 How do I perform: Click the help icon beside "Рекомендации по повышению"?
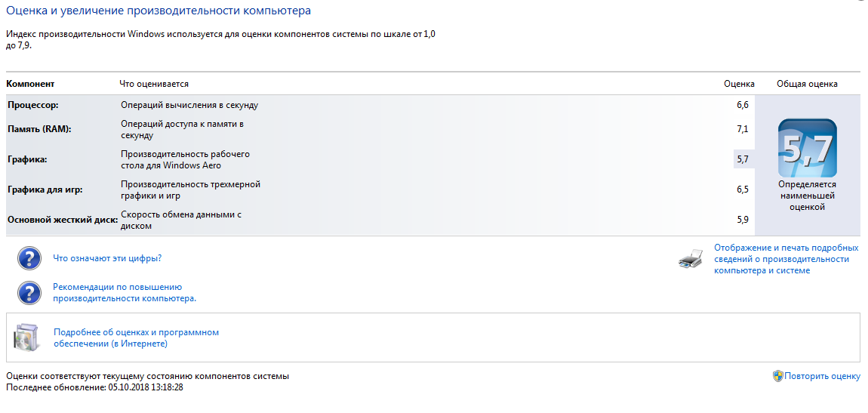29,292
